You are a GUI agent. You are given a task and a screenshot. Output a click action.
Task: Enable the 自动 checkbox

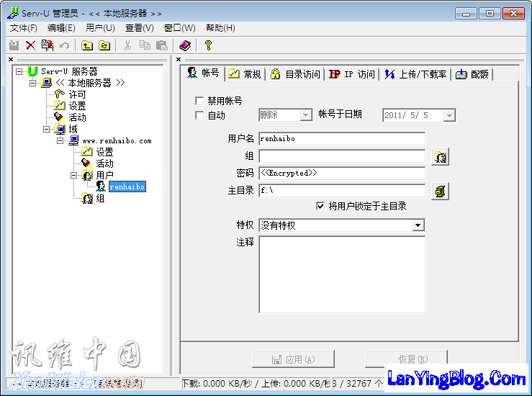(199, 115)
